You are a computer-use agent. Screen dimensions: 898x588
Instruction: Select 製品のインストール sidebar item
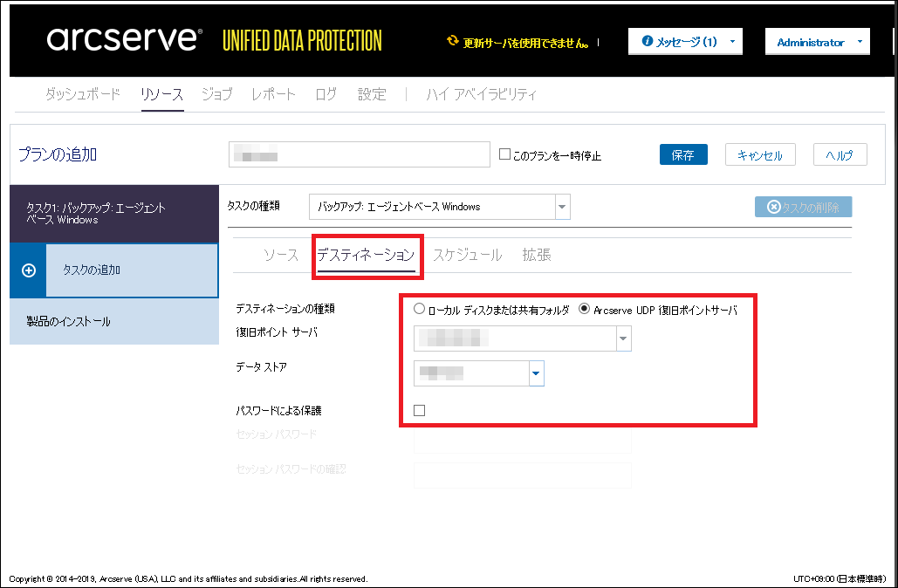(x=114, y=322)
